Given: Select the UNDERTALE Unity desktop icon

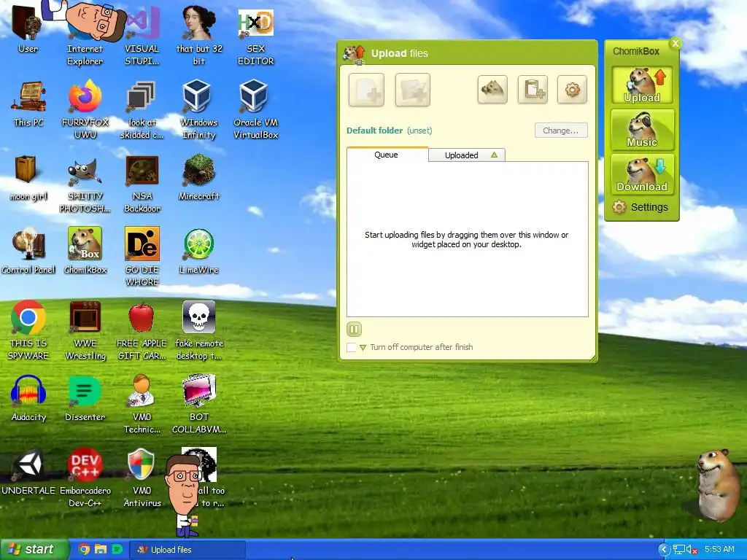Looking at the screenshot, I should click(x=28, y=472).
